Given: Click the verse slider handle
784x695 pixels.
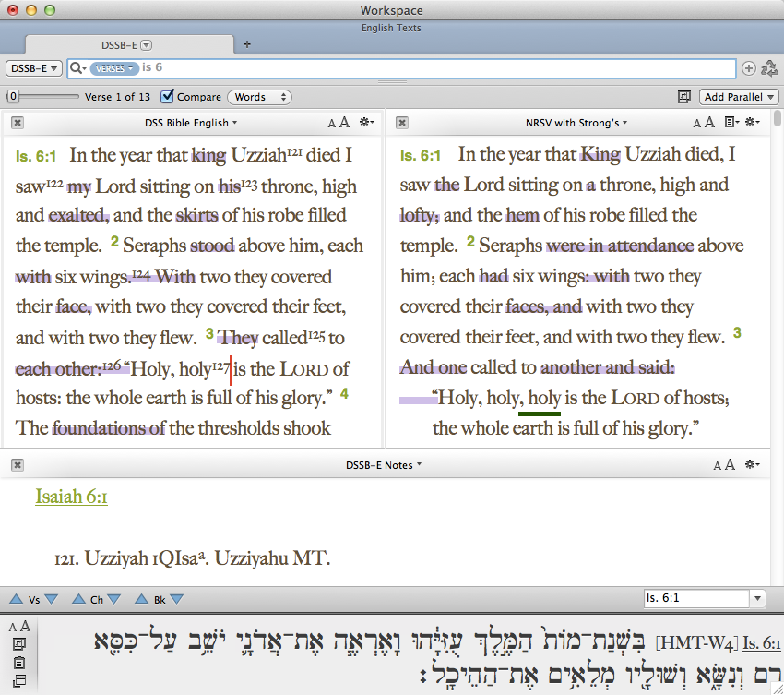Looking at the screenshot, I should click(x=14, y=97).
